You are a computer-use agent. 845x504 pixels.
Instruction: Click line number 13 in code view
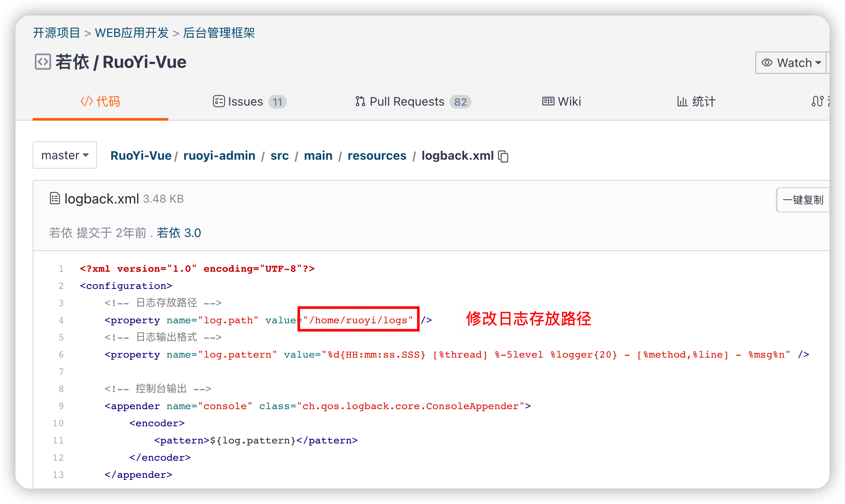pos(58,475)
